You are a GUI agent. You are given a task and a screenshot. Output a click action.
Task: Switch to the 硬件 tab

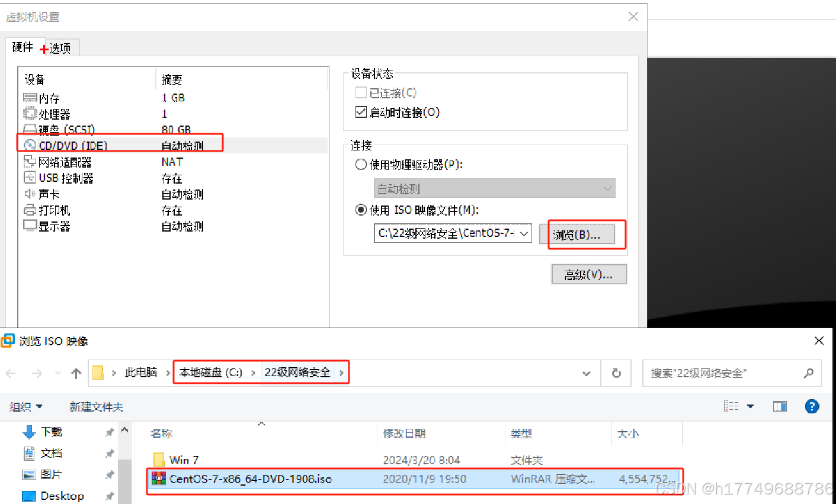[x=23, y=47]
